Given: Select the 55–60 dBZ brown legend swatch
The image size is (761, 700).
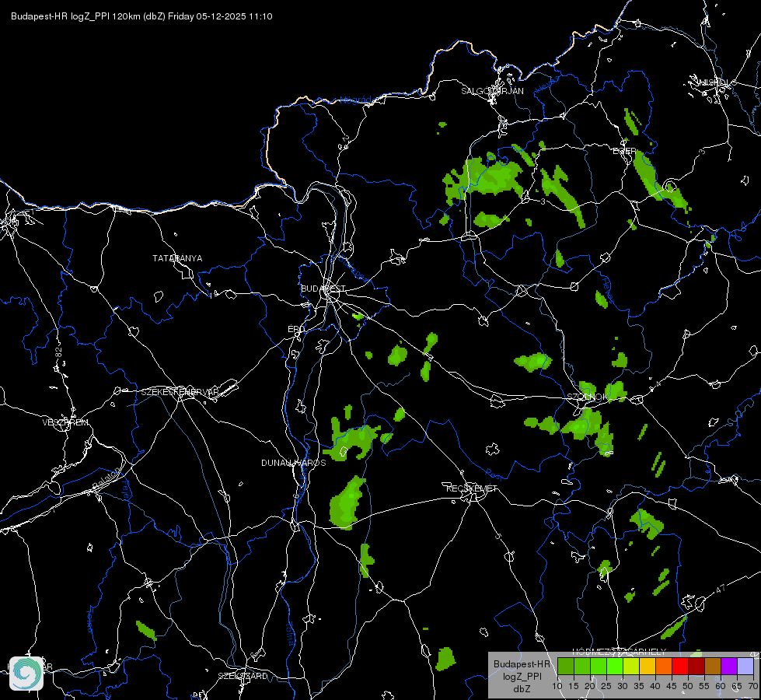Looking at the screenshot, I should 713,666.
